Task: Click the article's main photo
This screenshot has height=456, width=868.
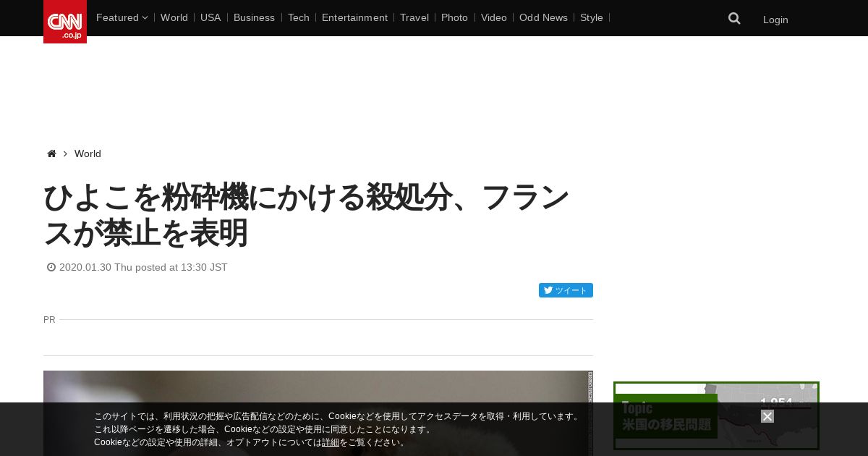Action: tap(318, 413)
